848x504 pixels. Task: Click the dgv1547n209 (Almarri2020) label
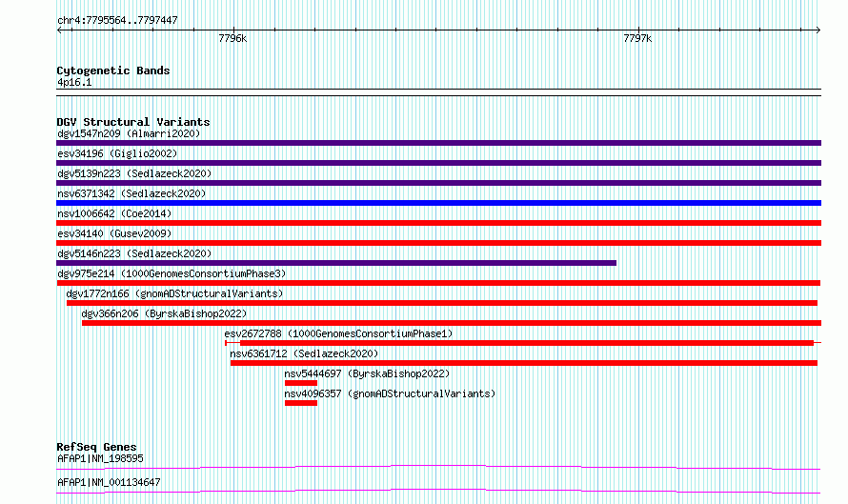tap(129, 133)
